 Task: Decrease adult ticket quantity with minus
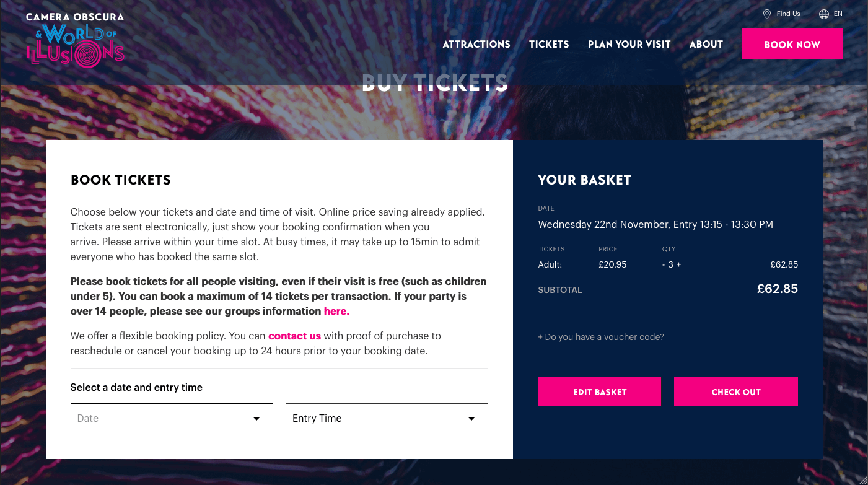pyautogui.click(x=664, y=265)
